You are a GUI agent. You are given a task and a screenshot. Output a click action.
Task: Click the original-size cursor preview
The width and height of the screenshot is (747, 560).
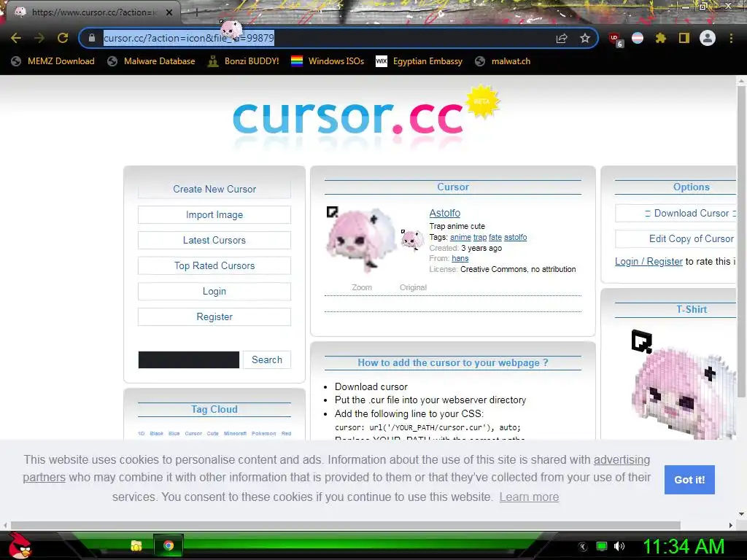coord(412,239)
